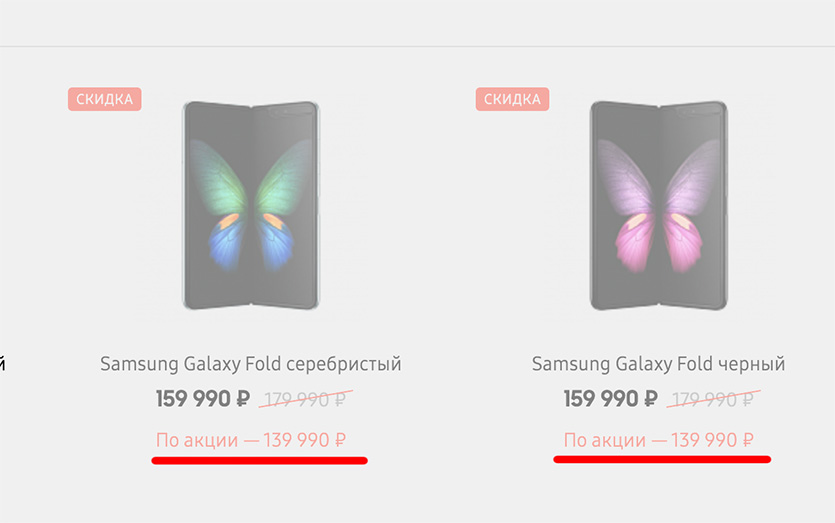Open the По акции 139 990 ₽ offer for silver Fold
Viewport: 835px width, 523px height.
(251, 440)
